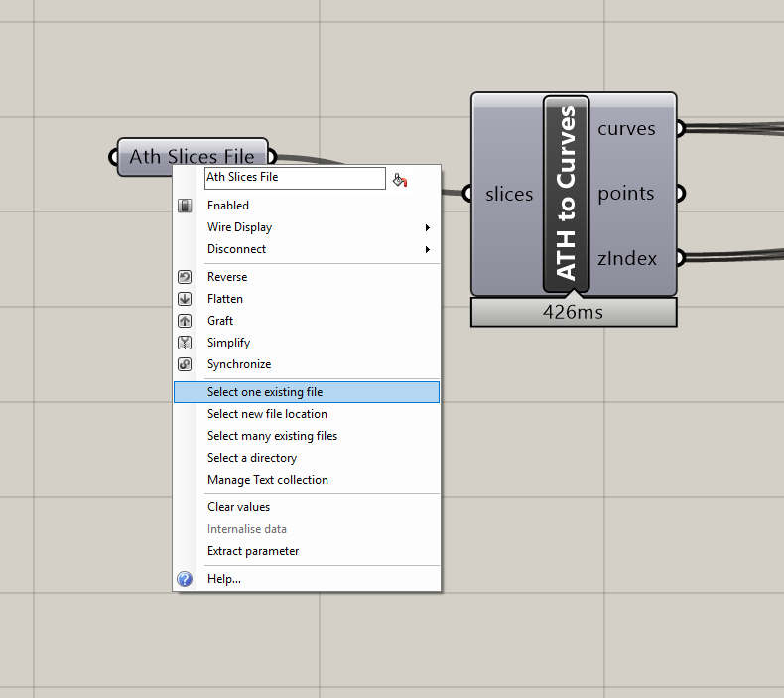Expand the Disconnect submenu arrow
The image size is (784, 698).
click(428, 249)
